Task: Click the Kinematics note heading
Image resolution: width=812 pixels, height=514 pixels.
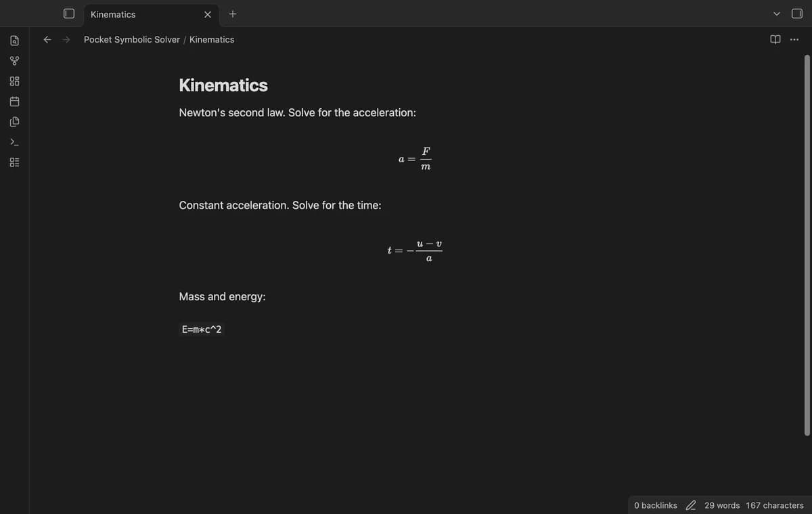Action: [223, 85]
